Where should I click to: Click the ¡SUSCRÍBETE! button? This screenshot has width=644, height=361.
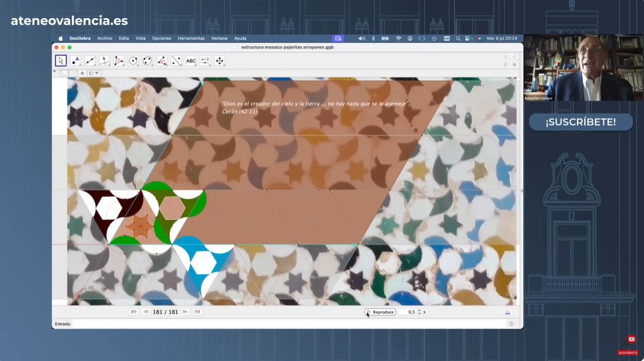pos(580,122)
